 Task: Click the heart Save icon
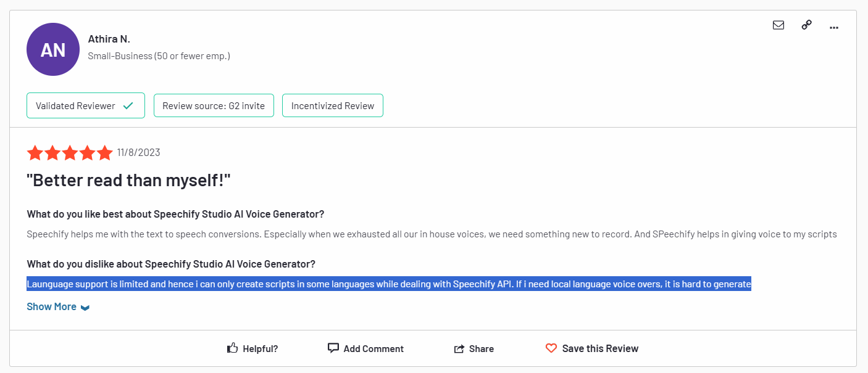(x=551, y=348)
